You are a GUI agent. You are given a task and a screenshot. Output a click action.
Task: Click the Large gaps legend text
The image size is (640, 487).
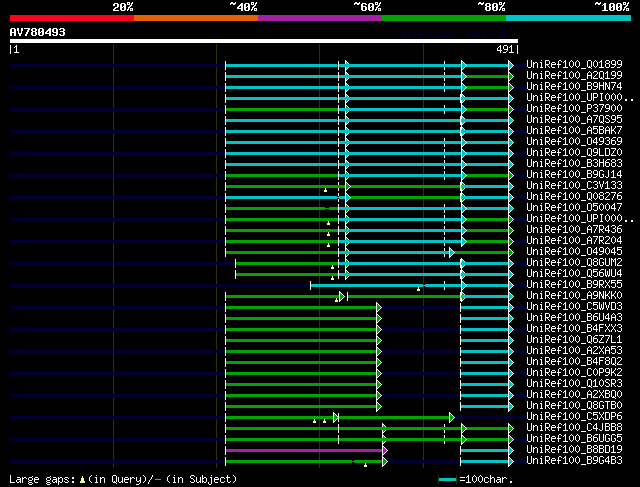[x=123, y=479]
